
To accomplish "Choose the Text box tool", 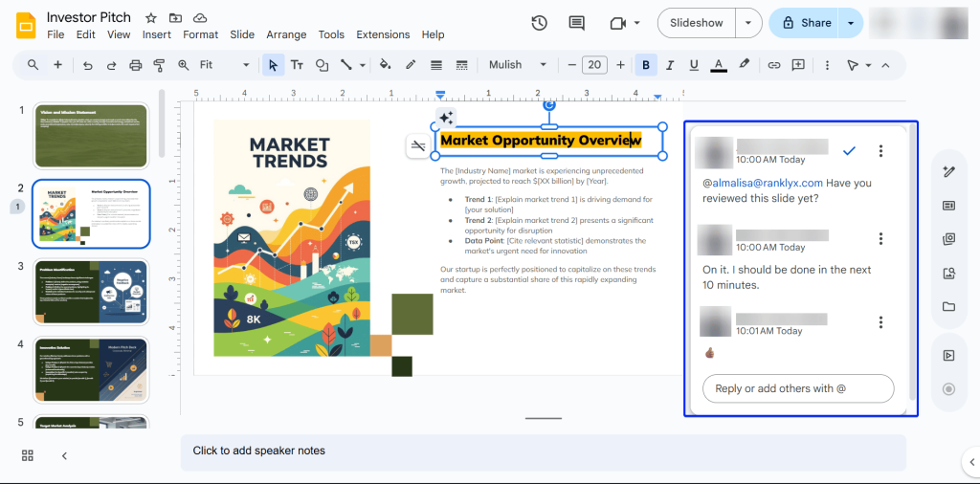I will [297, 65].
